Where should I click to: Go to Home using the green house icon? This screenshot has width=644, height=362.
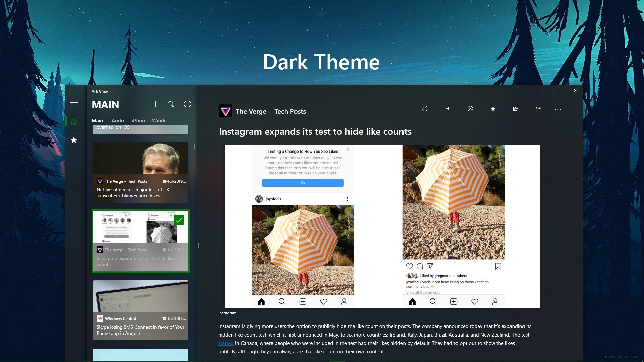pos(74,122)
